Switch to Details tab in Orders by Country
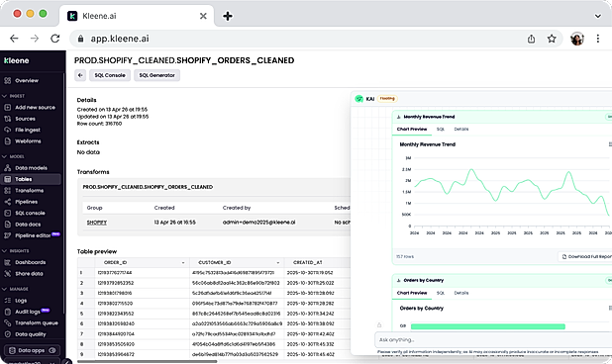This screenshot has height=364, width=612. [460, 293]
